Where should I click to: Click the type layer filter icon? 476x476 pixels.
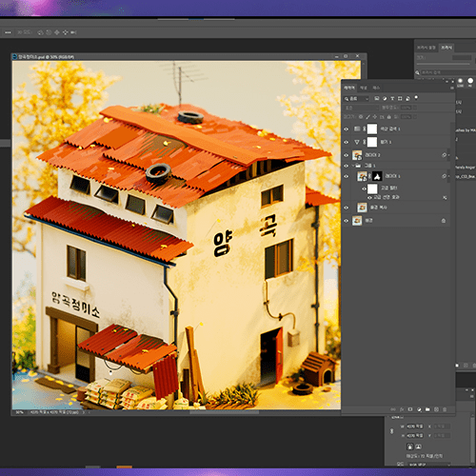pos(392,99)
